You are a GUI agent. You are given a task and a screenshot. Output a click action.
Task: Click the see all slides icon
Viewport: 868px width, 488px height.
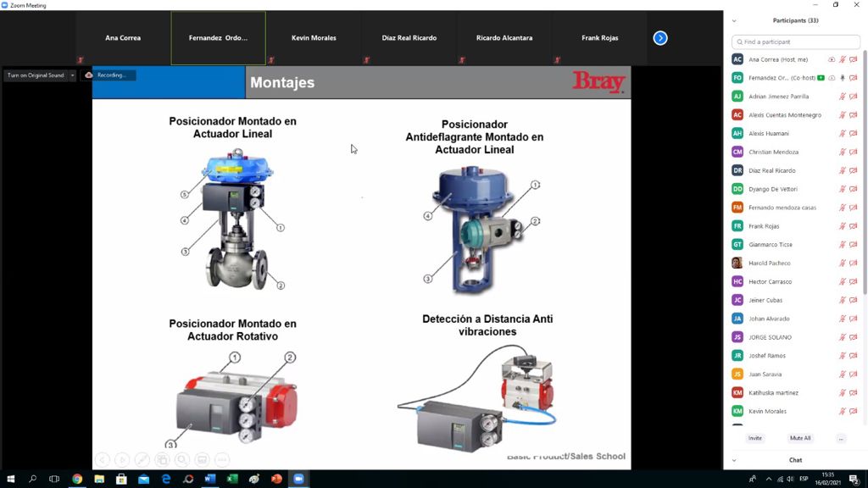162,459
